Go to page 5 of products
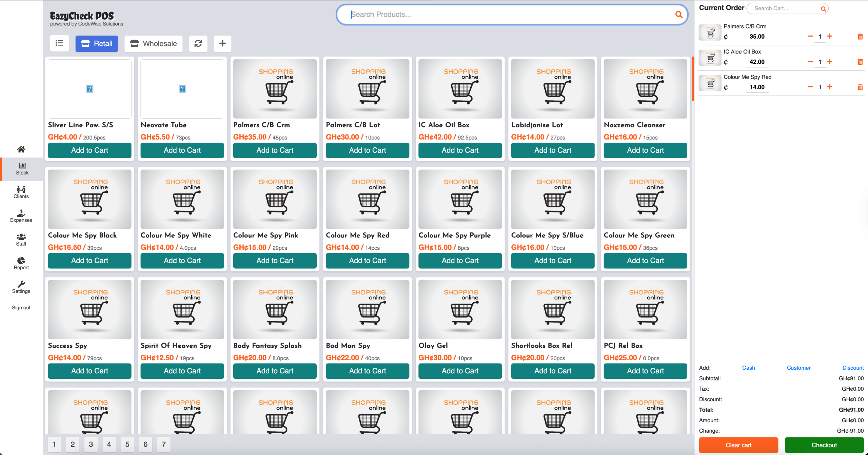 coord(127,444)
